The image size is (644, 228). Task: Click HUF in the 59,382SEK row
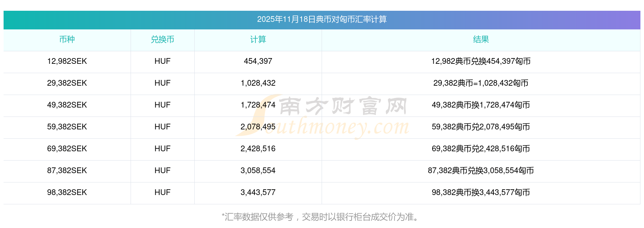coord(162,127)
